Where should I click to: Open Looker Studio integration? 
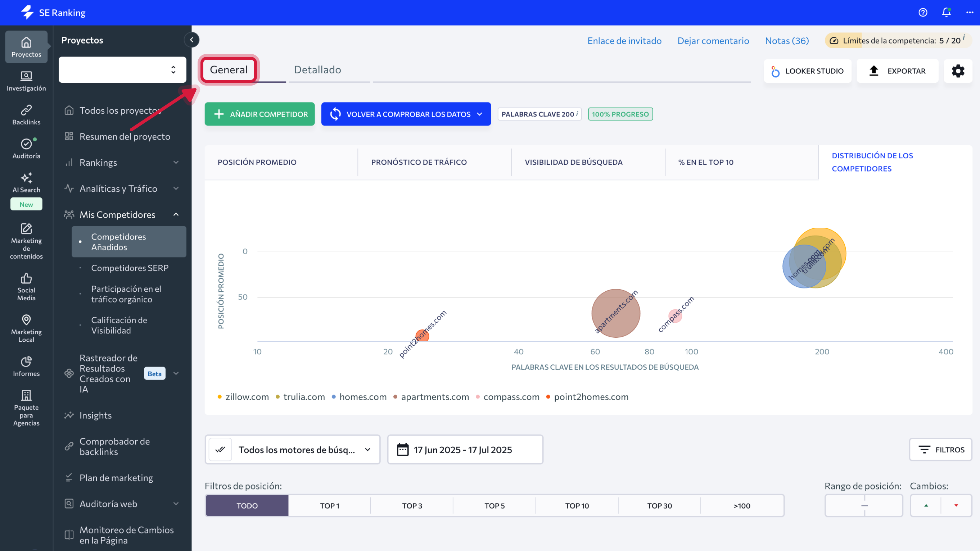point(807,71)
